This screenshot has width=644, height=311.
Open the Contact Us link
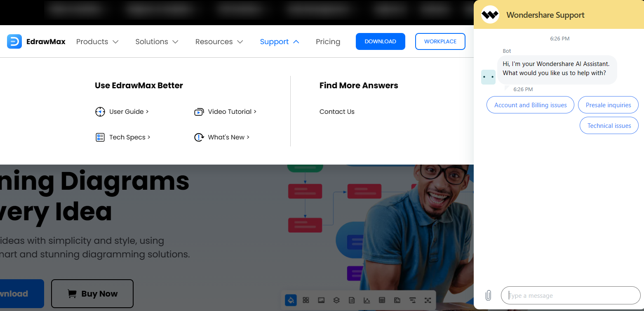337,112
